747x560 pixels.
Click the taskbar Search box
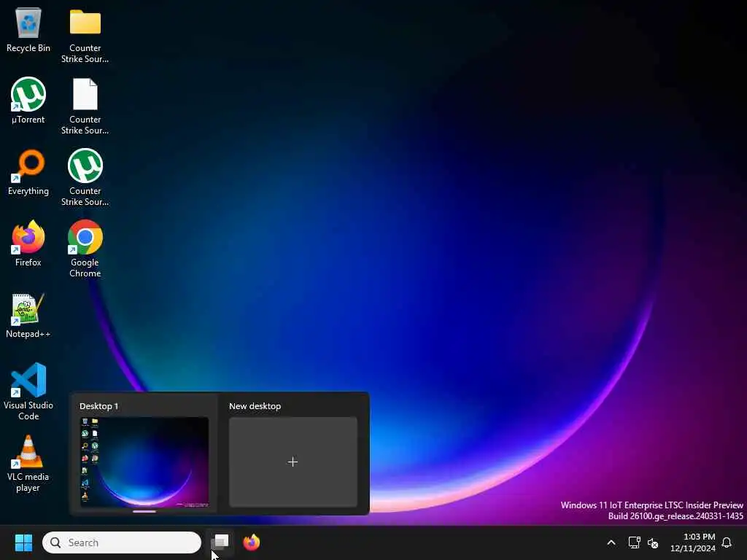click(x=122, y=542)
